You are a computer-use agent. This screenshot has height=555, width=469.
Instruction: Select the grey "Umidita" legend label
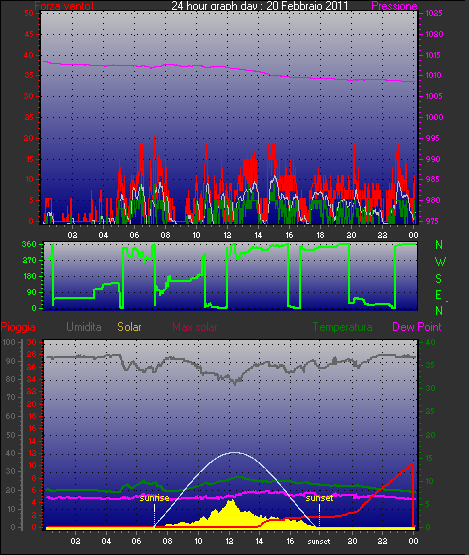(x=84, y=327)
